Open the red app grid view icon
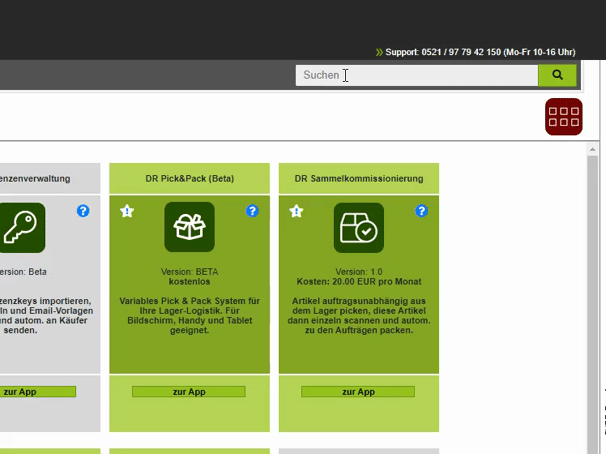606x454 pixels. [x=563, y=117]
